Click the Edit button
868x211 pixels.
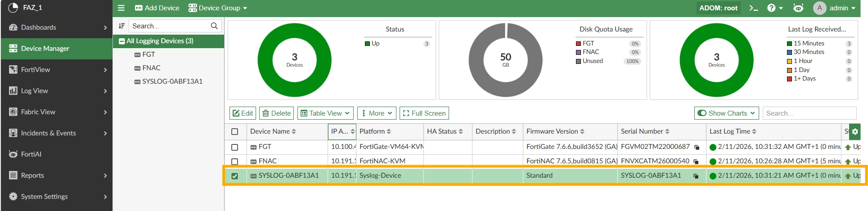[243, 113]
